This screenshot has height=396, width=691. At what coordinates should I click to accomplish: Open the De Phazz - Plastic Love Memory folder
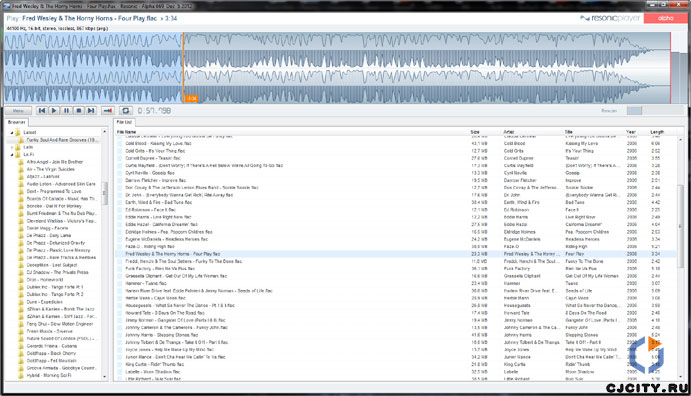[x=58, y=250]
